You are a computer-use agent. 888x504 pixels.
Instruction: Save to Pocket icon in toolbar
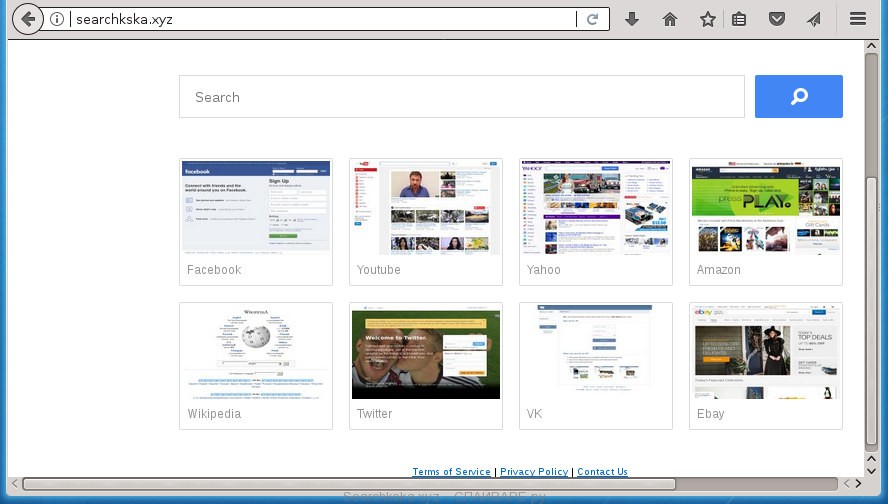tap(776, 19)
